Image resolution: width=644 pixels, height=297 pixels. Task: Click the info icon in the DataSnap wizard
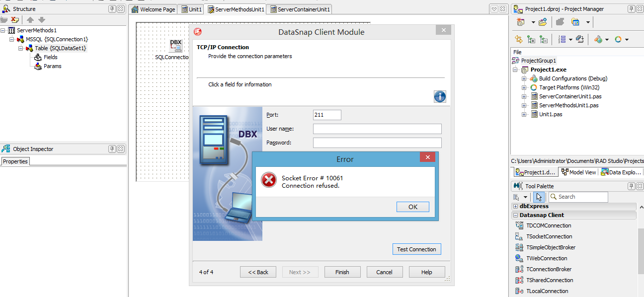(440, 97)
